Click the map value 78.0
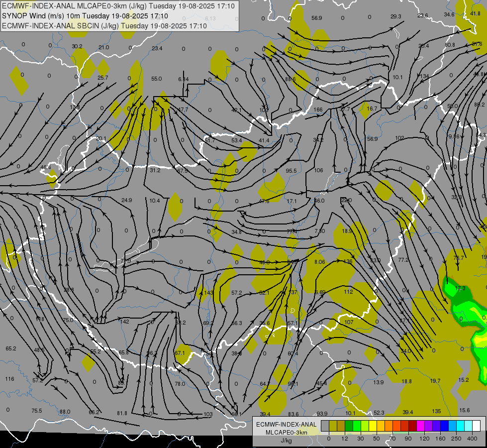 [x=180, y=384]
